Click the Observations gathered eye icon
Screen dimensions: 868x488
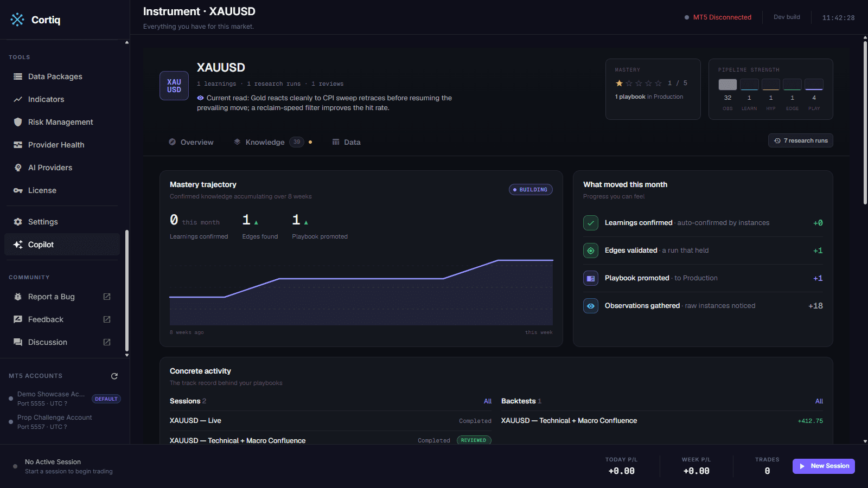click(591, 306)
